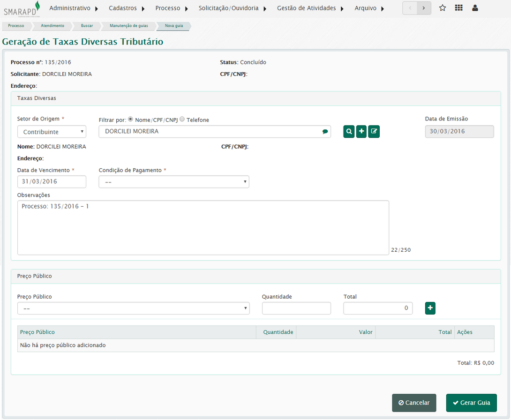The height and width of the screenshot is (420, 511).
Task: Click the plus button next to search
Action: click(x=361, y=132)
